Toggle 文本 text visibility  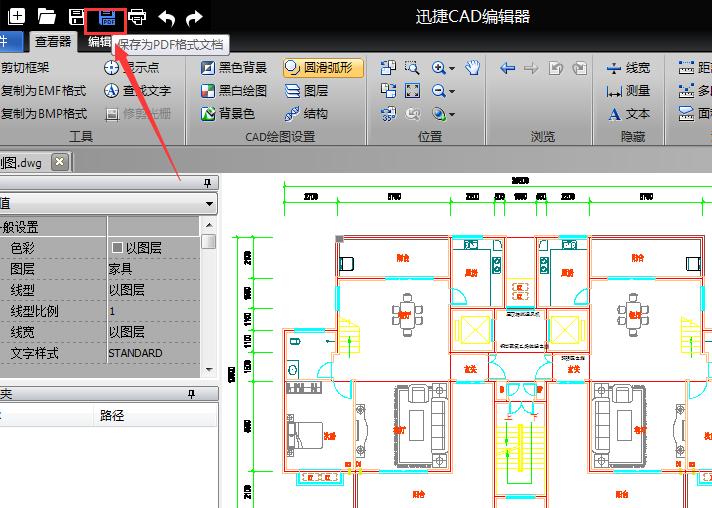pyautogui.click(x=628, y=113)
